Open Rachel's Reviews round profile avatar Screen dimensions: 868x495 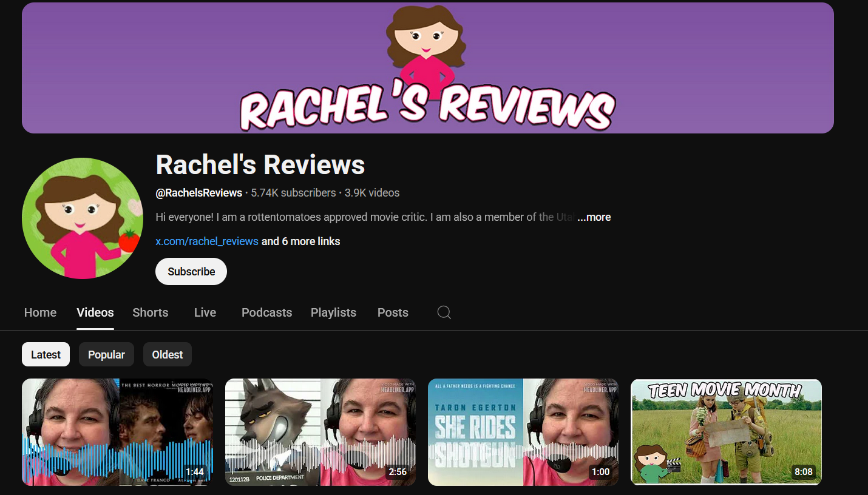[83, 218]
